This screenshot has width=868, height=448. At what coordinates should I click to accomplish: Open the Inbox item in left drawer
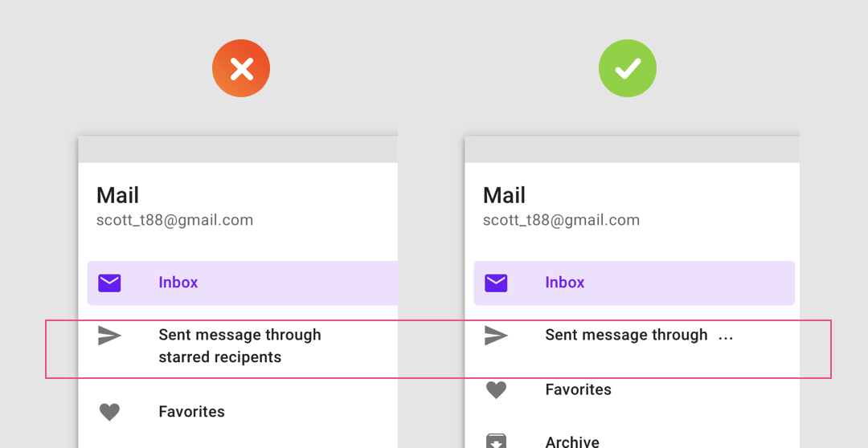pyautogui.click(x=243, y=283)
